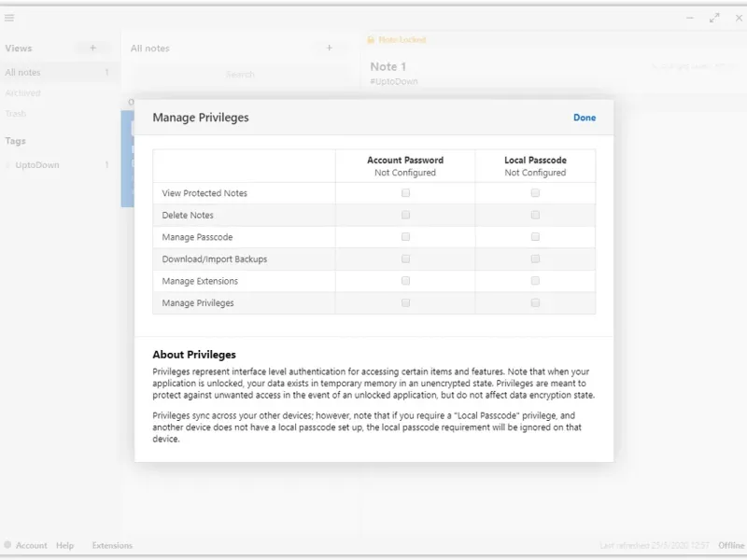Click the Offline status label
747x560 pixels.
[x=731, y=545]
